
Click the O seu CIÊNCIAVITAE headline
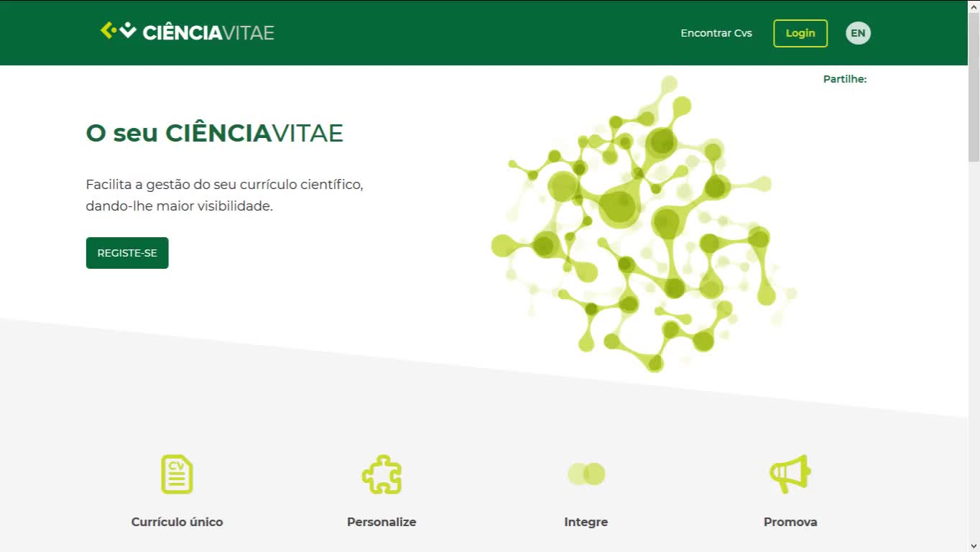214,133
